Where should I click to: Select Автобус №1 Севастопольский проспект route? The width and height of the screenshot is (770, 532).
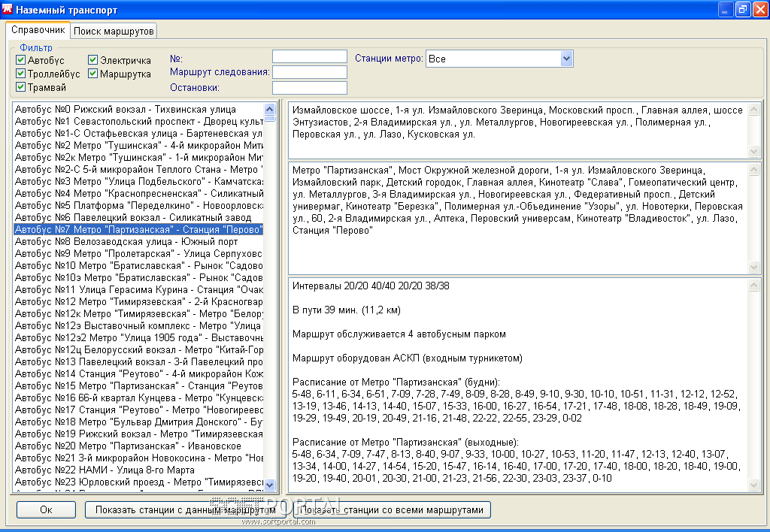[x=138, y=121]
